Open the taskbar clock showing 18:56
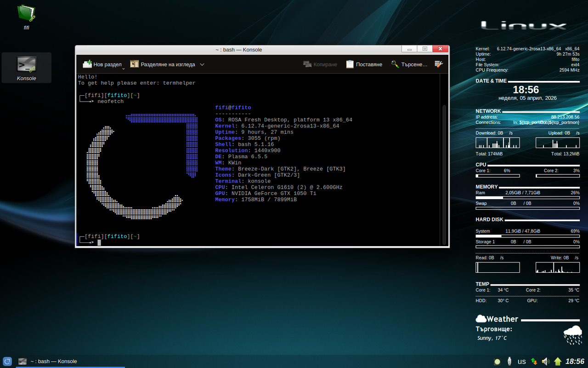The height and width of the screenshot is (368, 588). [575, 362]
